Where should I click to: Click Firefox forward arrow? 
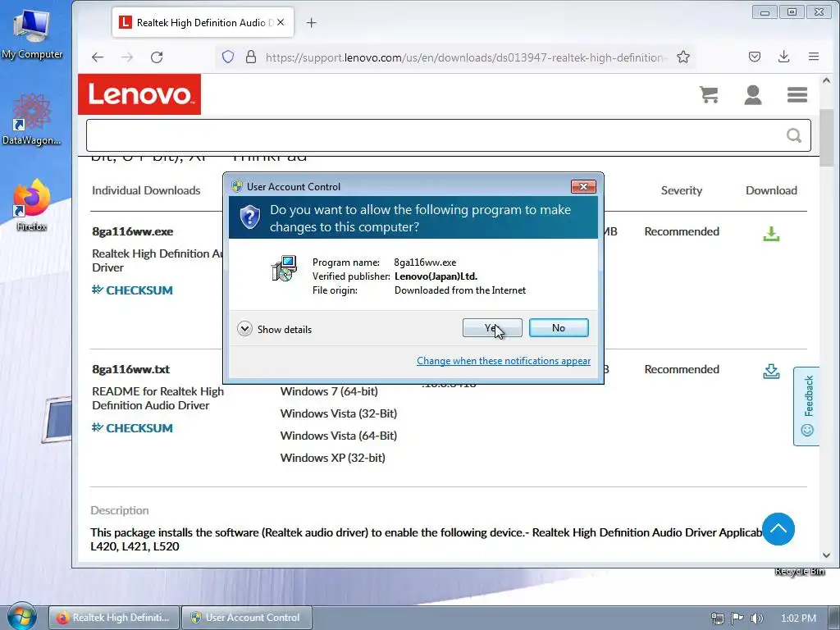[127, 57]
